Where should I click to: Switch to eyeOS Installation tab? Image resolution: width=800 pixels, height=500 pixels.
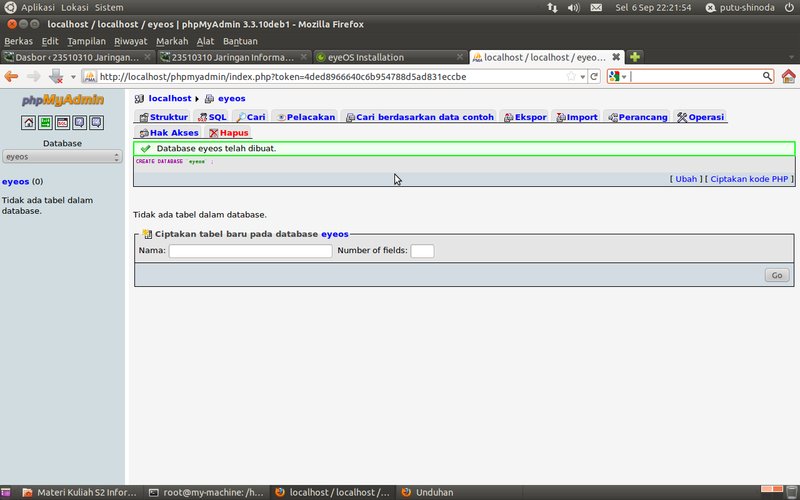(390, 57)
